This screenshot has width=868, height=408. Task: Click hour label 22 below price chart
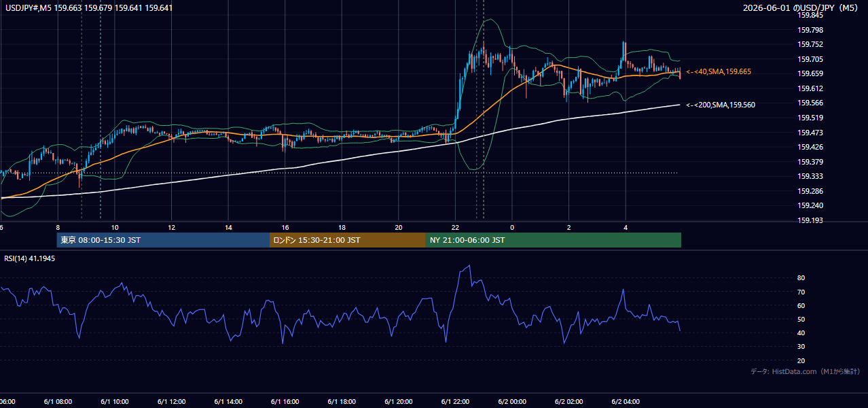tap(455, 227)
